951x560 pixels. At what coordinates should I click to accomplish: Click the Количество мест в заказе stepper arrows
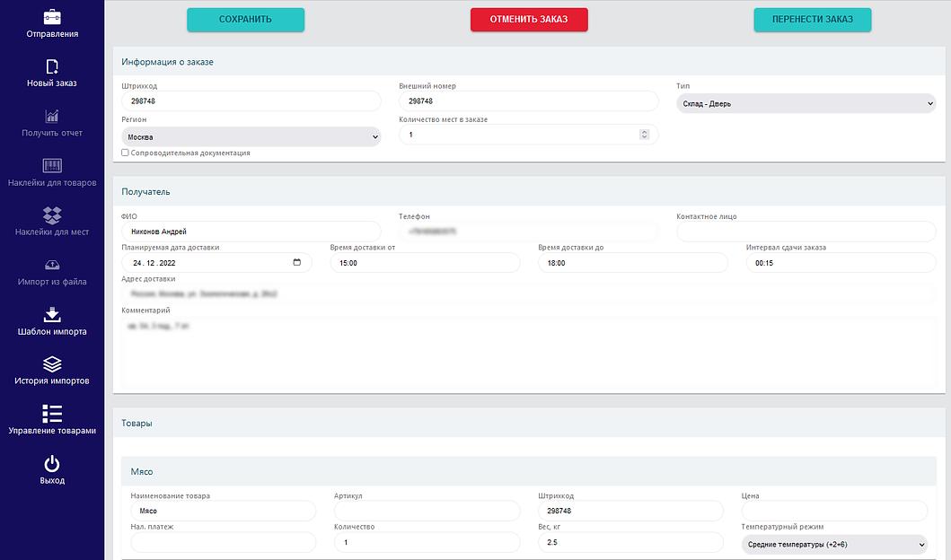(644, 135)
